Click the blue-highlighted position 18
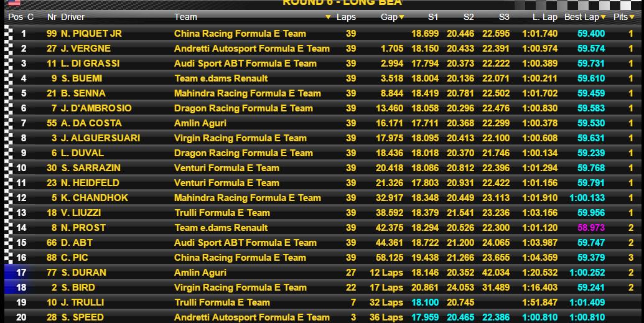644x323 pixels. pos(21,288)
